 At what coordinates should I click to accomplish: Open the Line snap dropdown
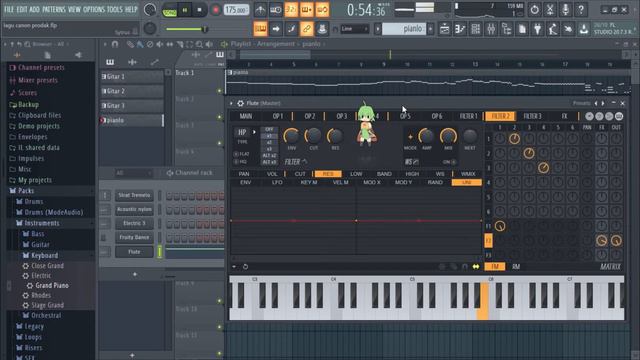[x=354, y=29]
